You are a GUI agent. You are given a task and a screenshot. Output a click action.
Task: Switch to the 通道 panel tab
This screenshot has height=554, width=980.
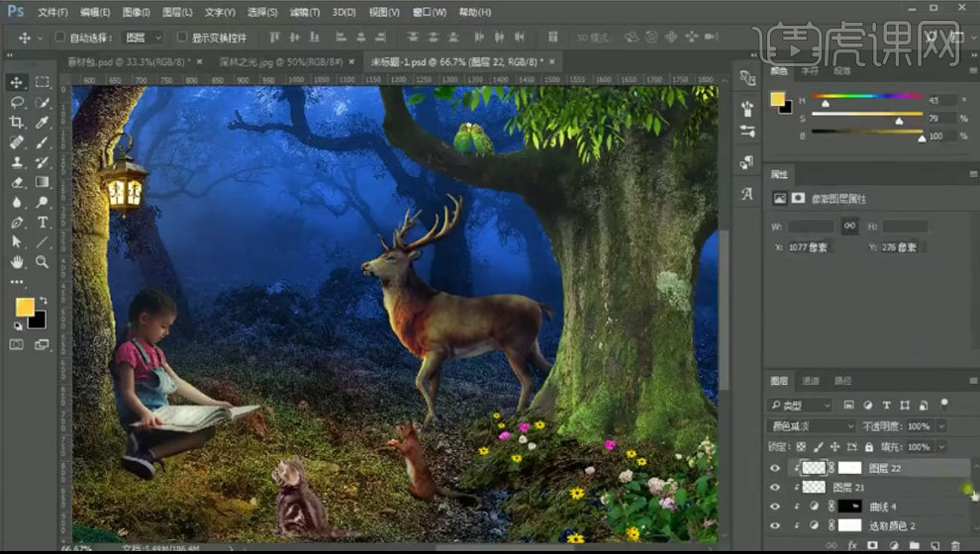pos(811,380)
